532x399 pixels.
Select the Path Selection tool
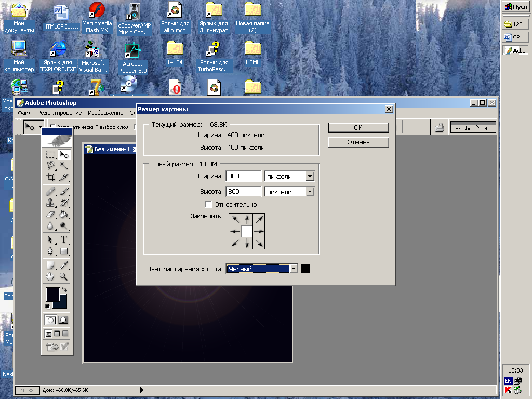click(x=50, y=240)
